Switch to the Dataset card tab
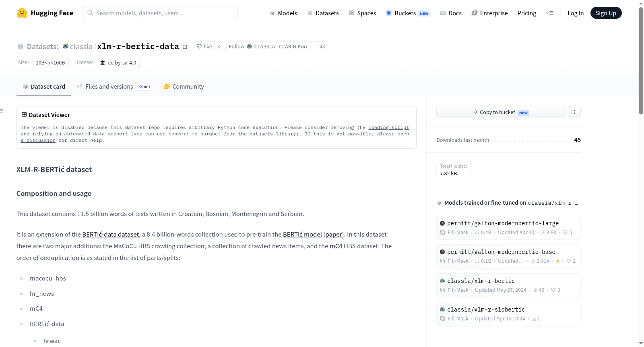The image size is (644, 347). click(x=44, y=86)
